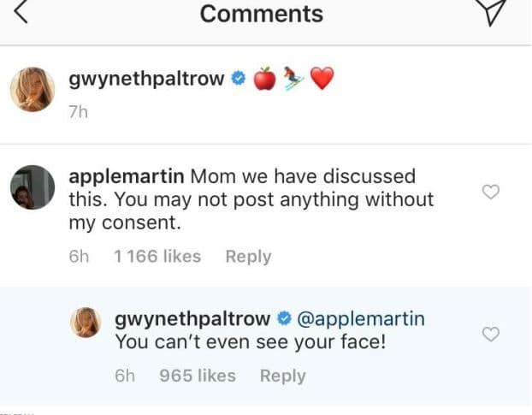View the 965 likes list
532x415 pixels.
[197, 375]
